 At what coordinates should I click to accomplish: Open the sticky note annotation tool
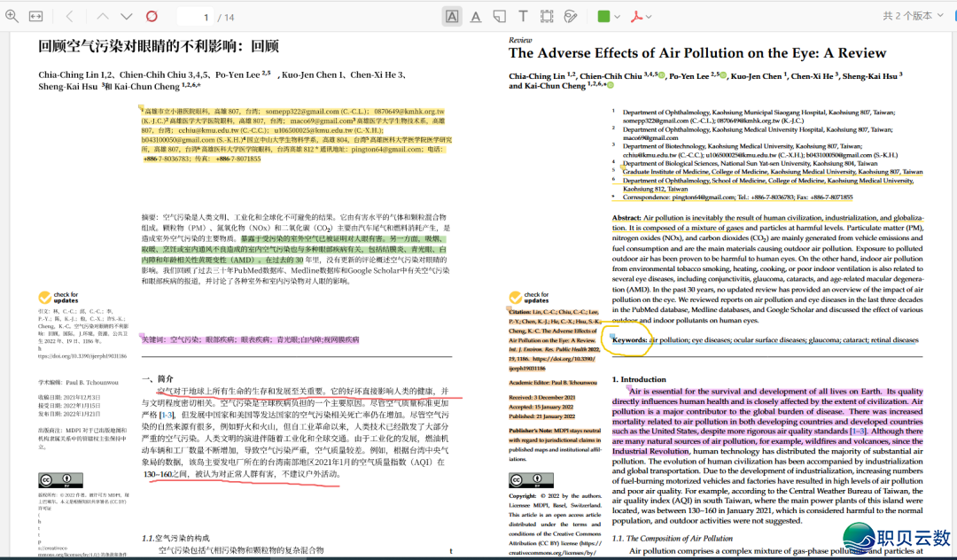click(500, 15)
